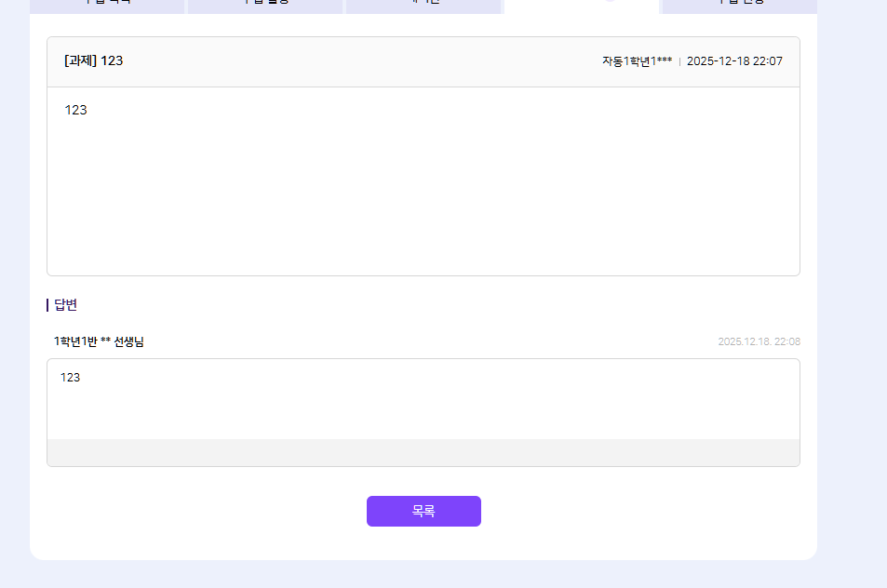The width and height of the screenshot is (887, 588).
Task: Click the purple bar beside 답변
Action: tap(47, 305)
